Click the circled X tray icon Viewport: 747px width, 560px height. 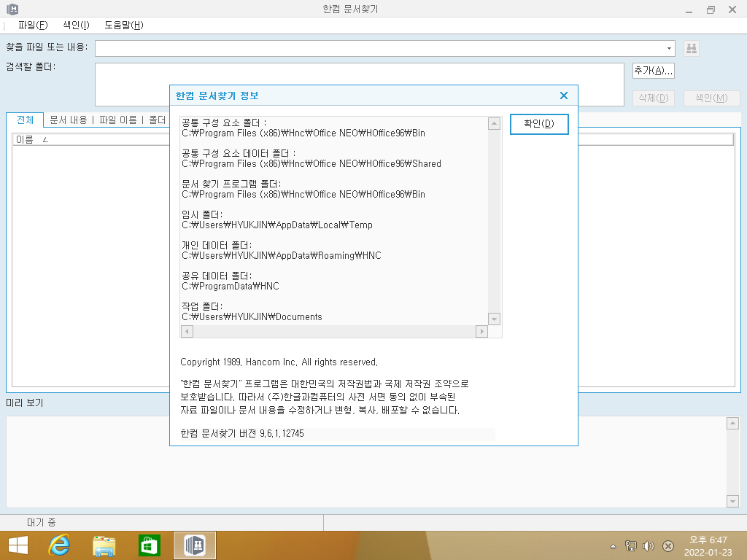(x=668, y=545)
